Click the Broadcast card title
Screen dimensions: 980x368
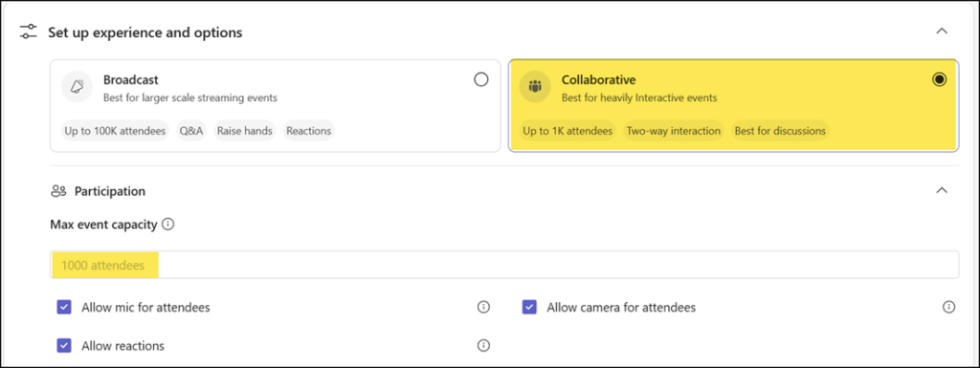(x=130, y=80)
